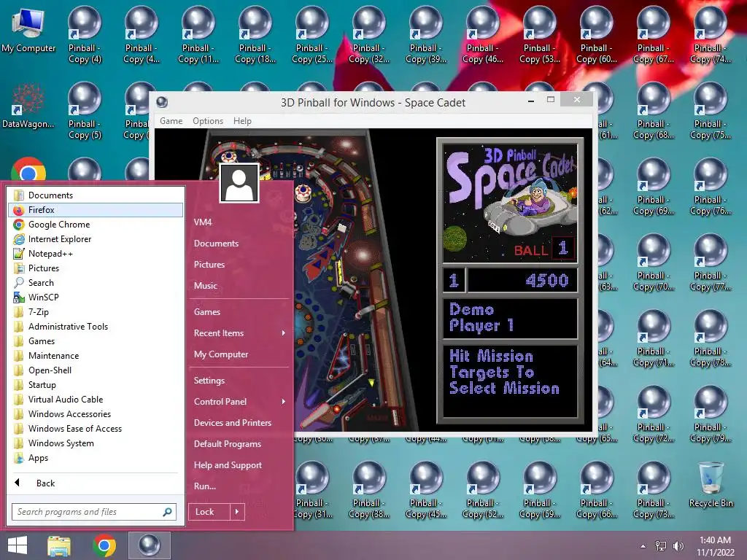Open the Pinball window system menu icon
This screenshot has height=560, width=747.
tap(162, 102)
